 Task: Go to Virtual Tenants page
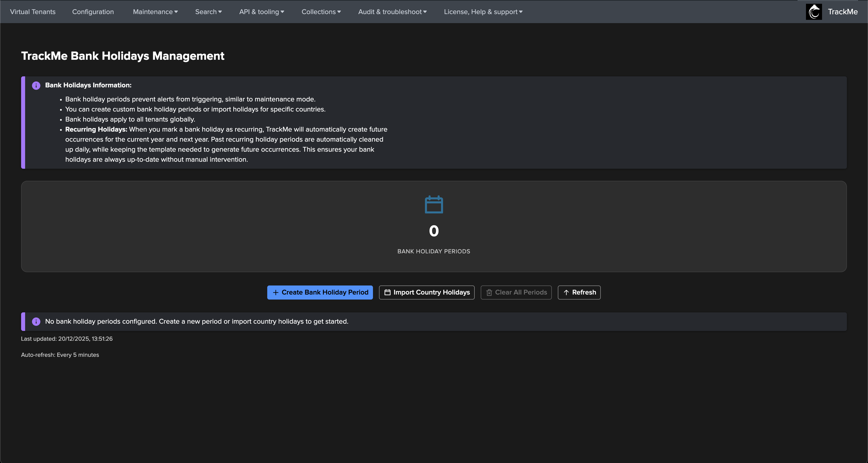point(33,12)
